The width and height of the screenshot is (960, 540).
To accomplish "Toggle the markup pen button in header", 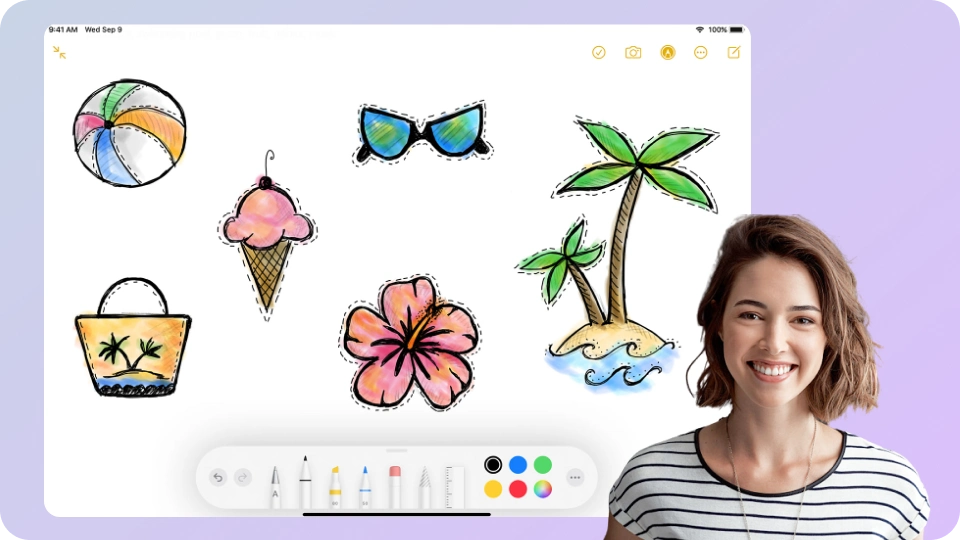I will pyautogui.click(x=667, y=52).
